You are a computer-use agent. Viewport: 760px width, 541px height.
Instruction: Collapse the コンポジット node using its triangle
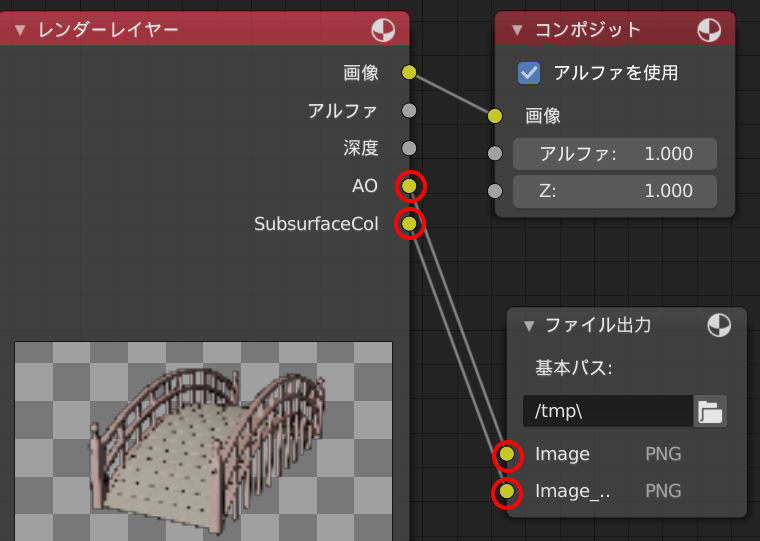coord(517,31)
